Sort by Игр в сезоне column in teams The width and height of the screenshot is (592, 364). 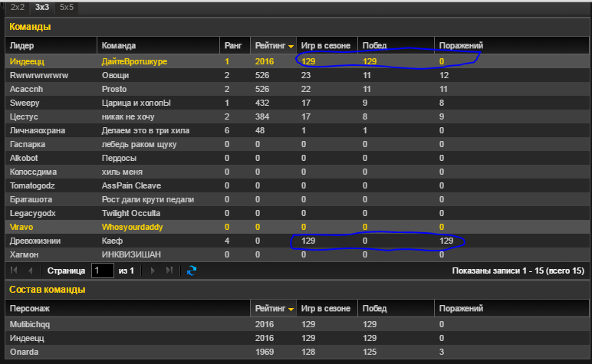pos(326,45)
